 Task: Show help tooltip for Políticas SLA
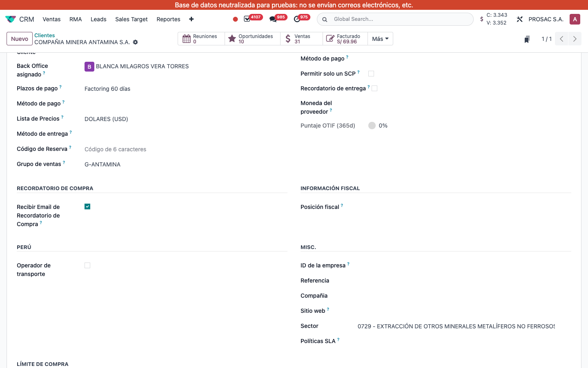point(338,339)
